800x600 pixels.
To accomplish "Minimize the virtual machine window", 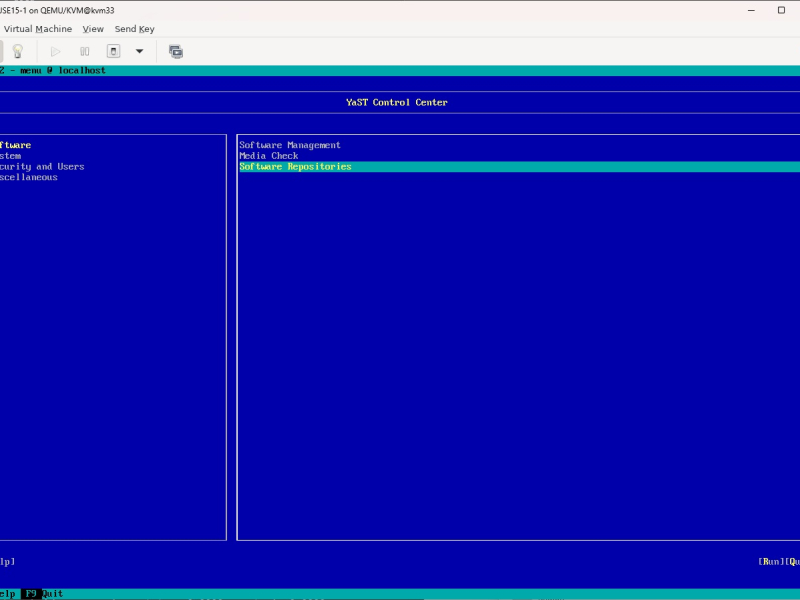I will tap(751, 10).
